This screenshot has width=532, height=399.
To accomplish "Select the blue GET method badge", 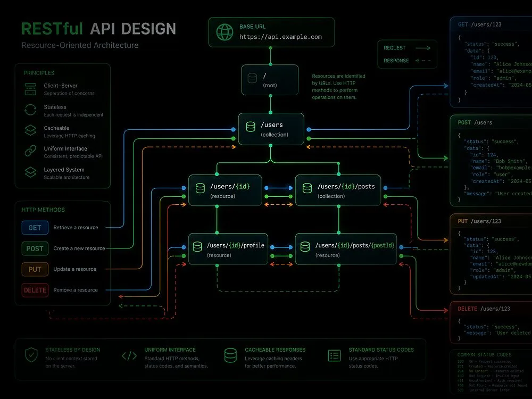I will click(35, 228).
